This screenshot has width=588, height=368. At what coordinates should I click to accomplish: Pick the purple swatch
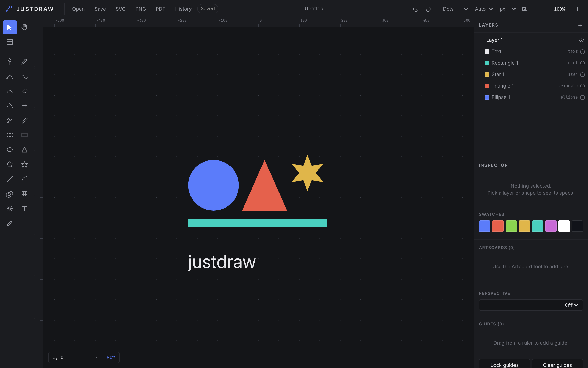(551, 226)
